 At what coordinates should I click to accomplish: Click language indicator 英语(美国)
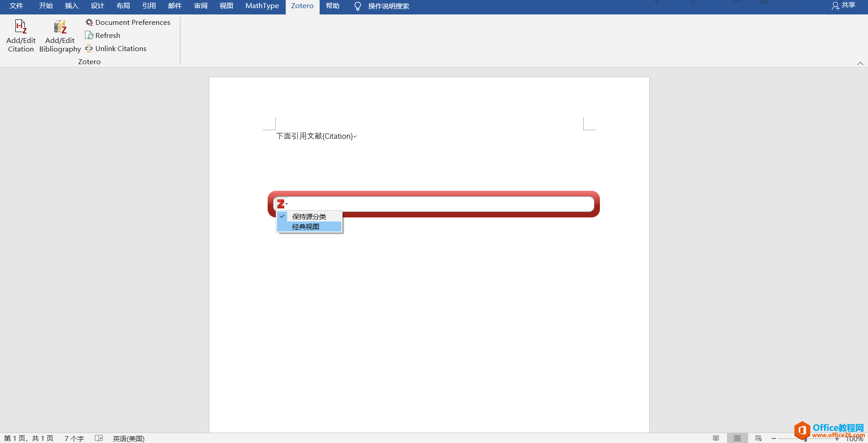click(x=128, y=438)
